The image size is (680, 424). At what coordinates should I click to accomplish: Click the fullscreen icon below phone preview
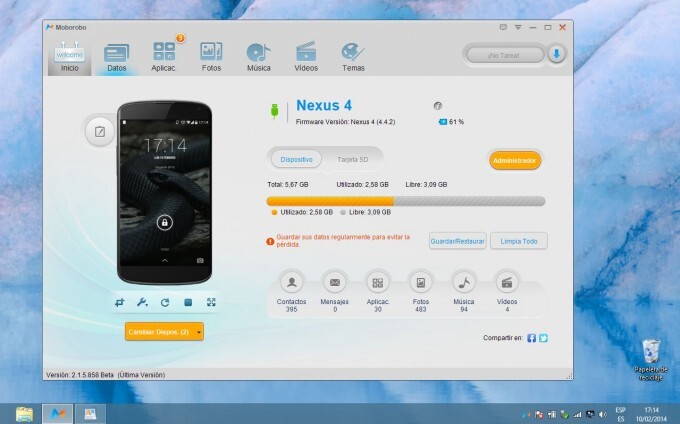pyautogui.click(x=211, y=302)
